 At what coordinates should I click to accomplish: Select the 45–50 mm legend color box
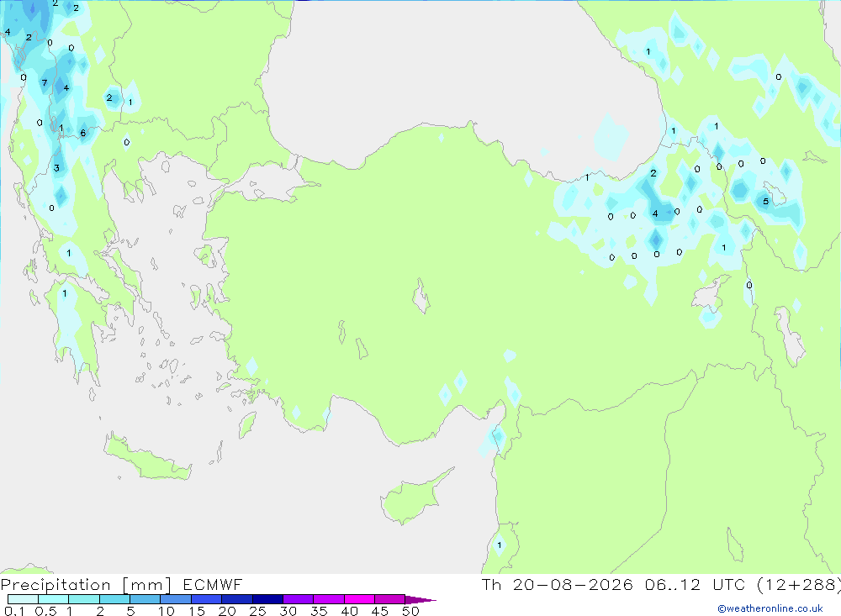(x=390, y=599)
